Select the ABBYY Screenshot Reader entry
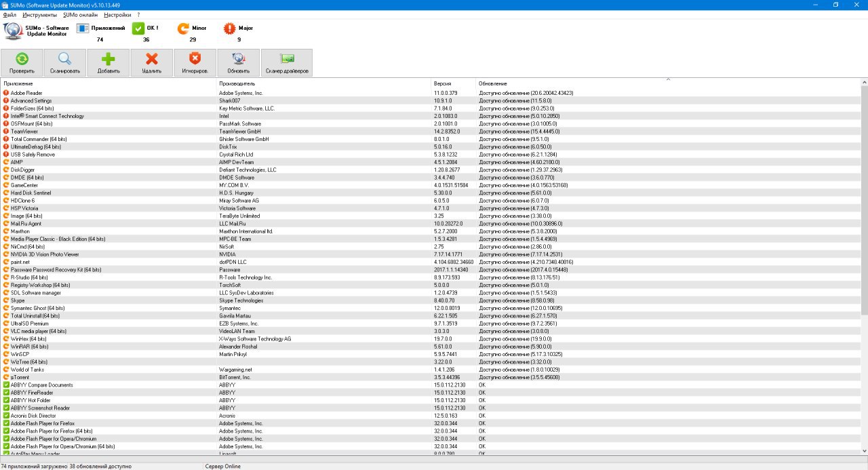This screenshot has width=868, height=470. coord(431,408)
